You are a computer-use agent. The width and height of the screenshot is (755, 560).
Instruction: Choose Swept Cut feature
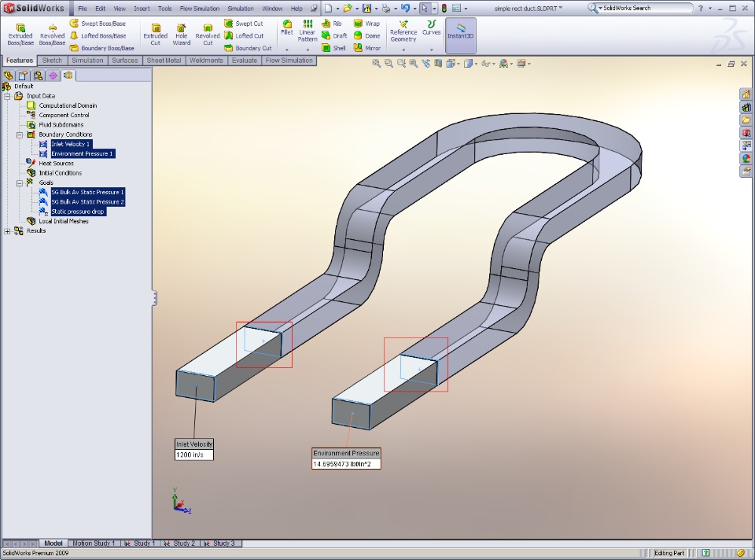244,23
